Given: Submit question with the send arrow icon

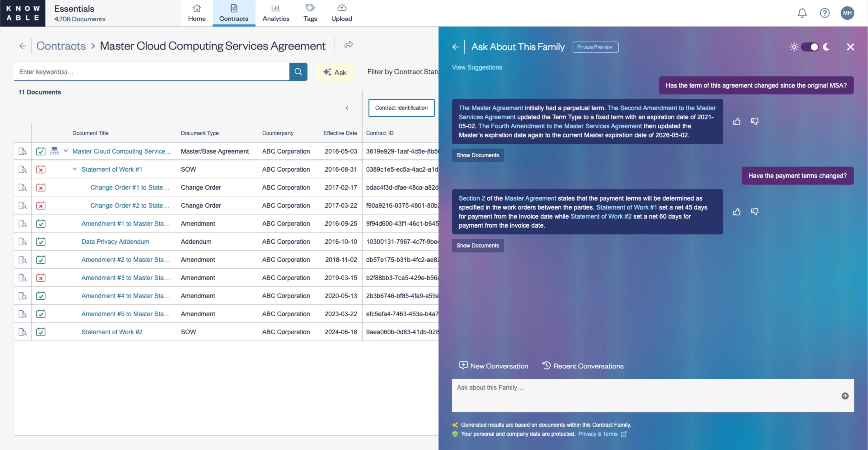Looking at the screenshot, I should pos(845,396).
